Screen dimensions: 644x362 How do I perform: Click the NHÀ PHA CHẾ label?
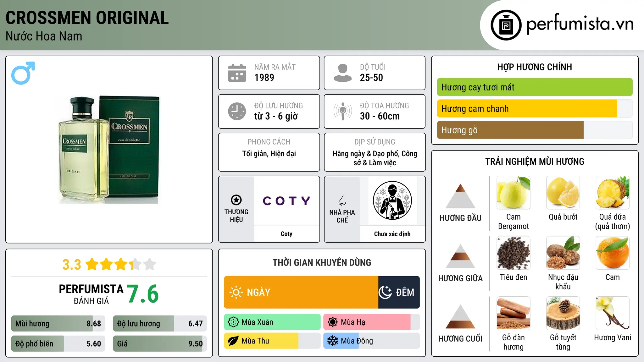(x=342, y=216)
